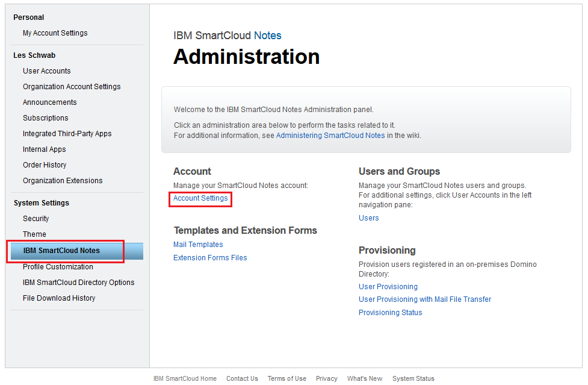588x385 pixels.
Task: Open Extension Forms Files link
Action: 210,258
